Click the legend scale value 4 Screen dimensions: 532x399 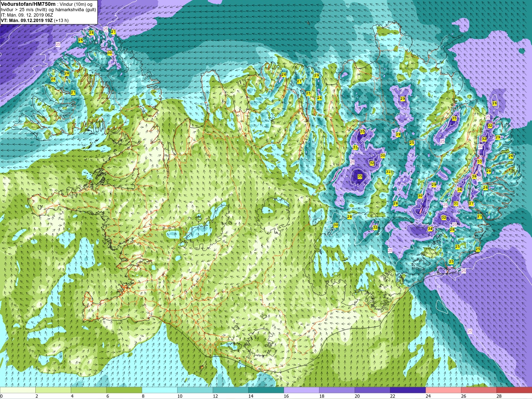[x=72, y=396]
